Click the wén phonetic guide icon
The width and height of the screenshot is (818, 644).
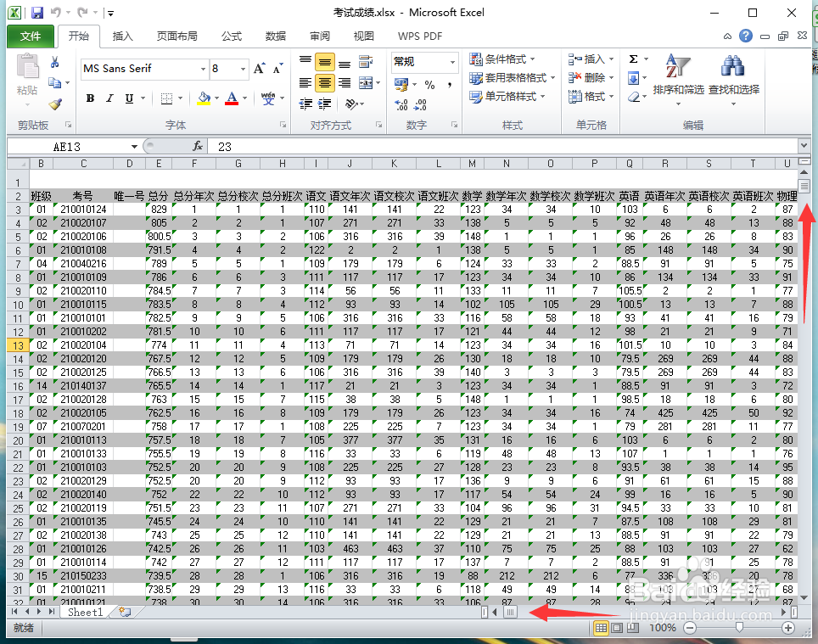268,98
